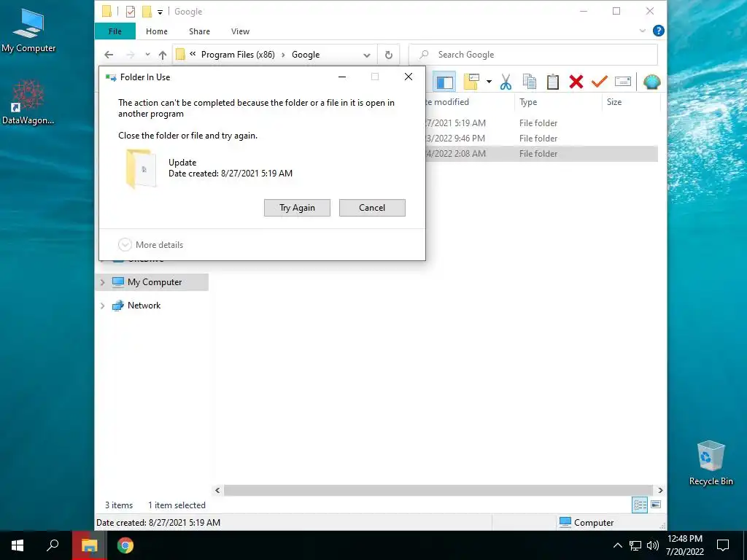Select the row modified 5:19 AM
This screenshot has width=747, height=560.
[x=541, y=122]
